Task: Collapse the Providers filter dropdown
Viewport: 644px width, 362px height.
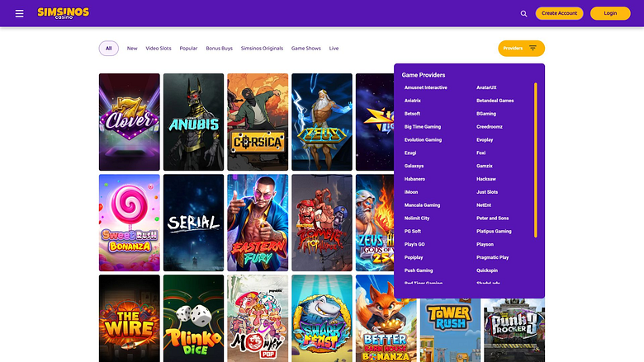Action: click(521, 49)
